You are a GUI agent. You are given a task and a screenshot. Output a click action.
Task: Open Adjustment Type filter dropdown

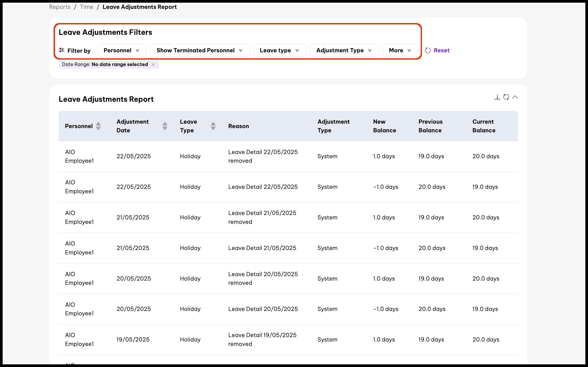click(344, 50)
